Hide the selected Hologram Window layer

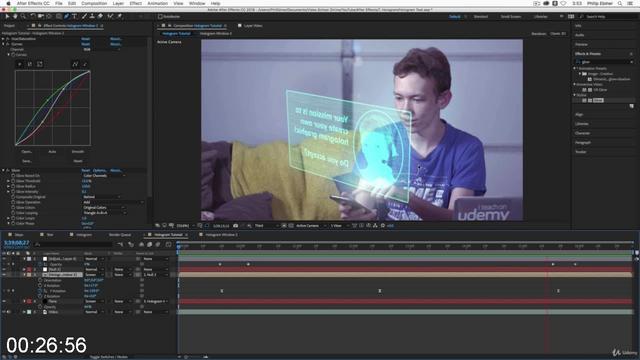(x=4, y=275)
